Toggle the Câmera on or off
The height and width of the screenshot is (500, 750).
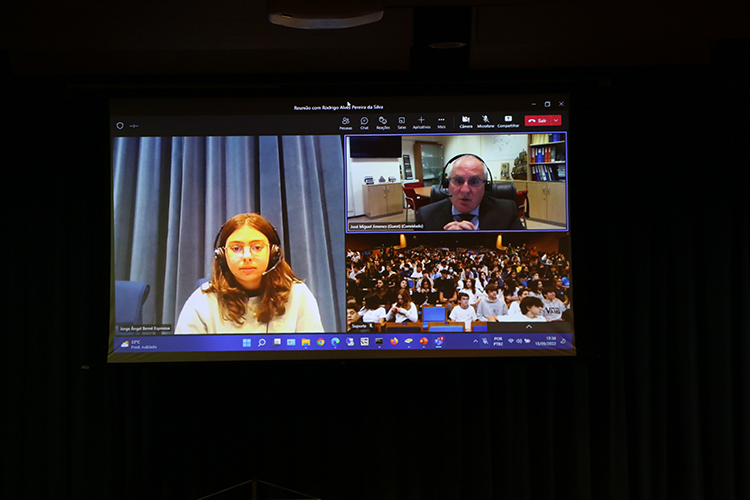(465, 122)
